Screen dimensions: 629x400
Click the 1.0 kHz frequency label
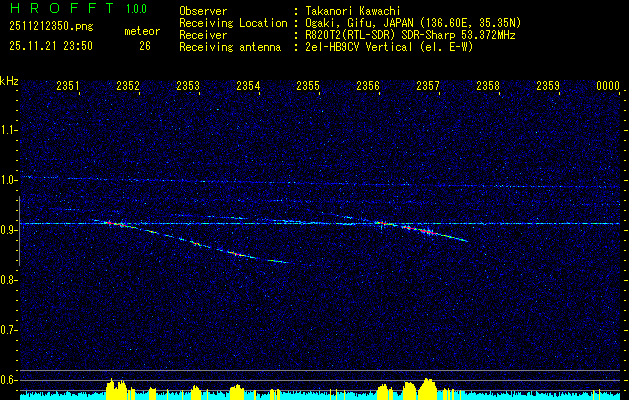pyautogui.click(x=9, y=180)
